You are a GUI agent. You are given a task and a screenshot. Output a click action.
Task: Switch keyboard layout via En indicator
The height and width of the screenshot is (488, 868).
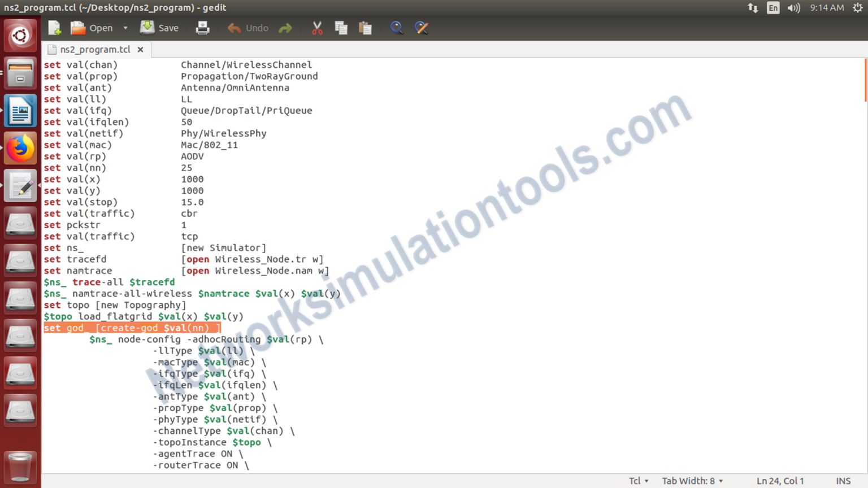(x=772, y=8)
